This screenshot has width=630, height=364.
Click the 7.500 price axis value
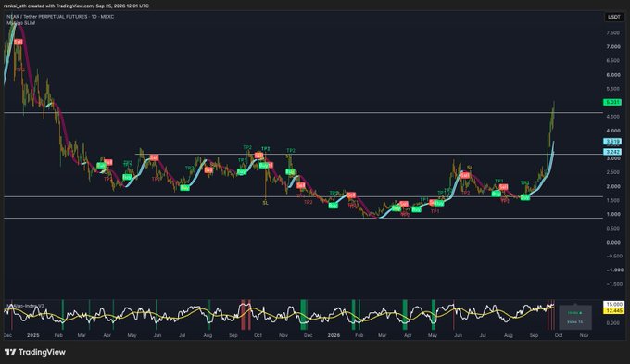click(x=613, y=33)
